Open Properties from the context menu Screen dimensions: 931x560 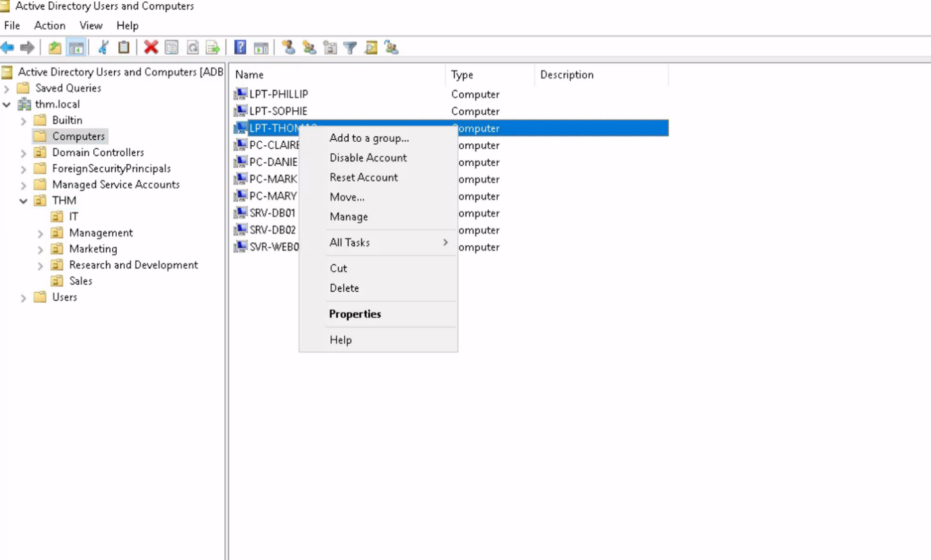tap(378, 314)
